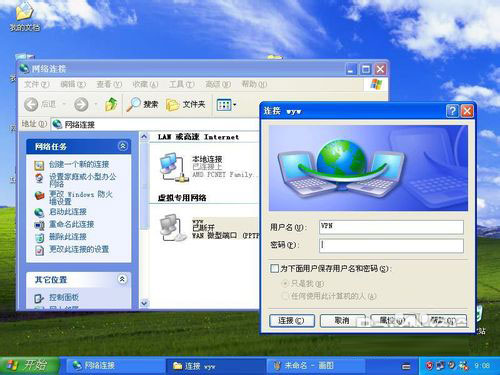Close the 连接 wyw dialog
The image size is (500, 375).
(467, 111)
